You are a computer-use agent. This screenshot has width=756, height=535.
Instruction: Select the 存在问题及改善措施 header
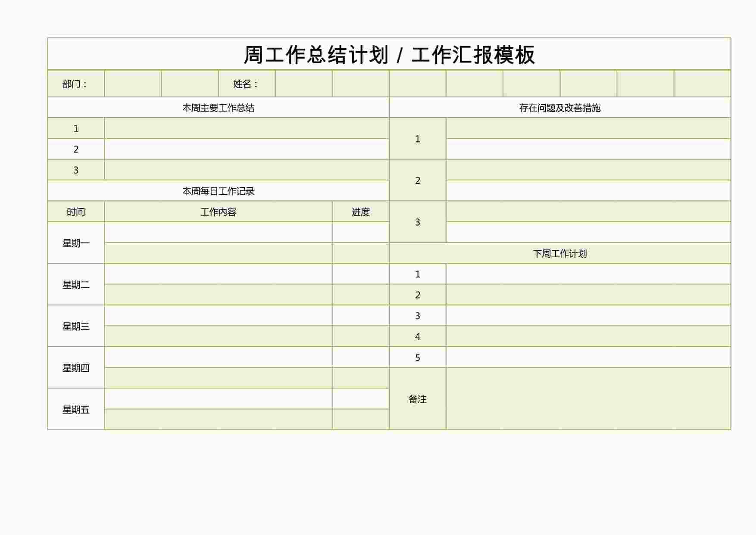pyautogui.click(x=560, y=108)
